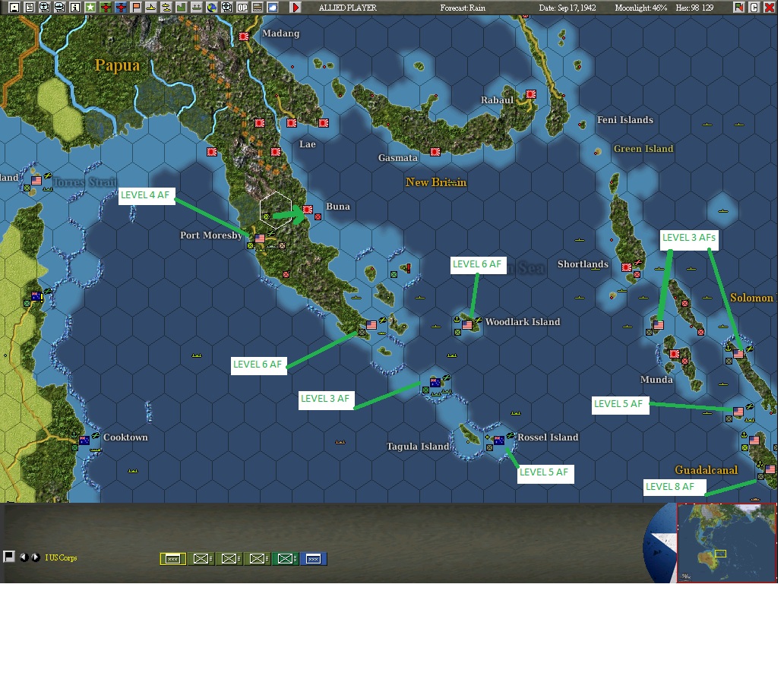The width and height of the screenshot is (784, 682).
Task: Go to previous unit with left arrow
Action: click(x=24, y=557)
